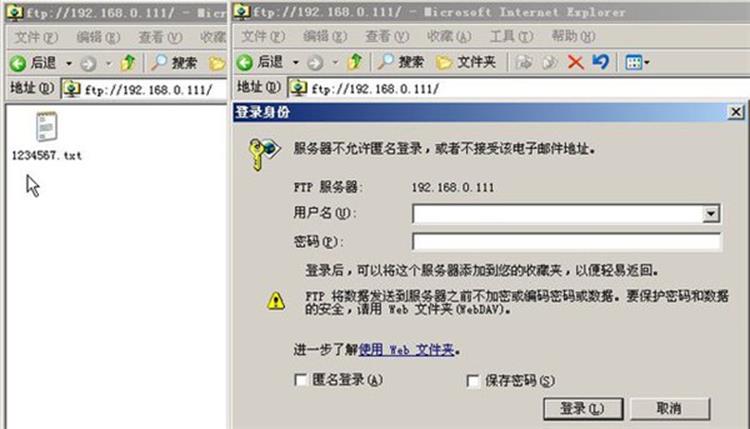
Task: Expand the 用户名 dropdown arrow
Action: point(711,214)
